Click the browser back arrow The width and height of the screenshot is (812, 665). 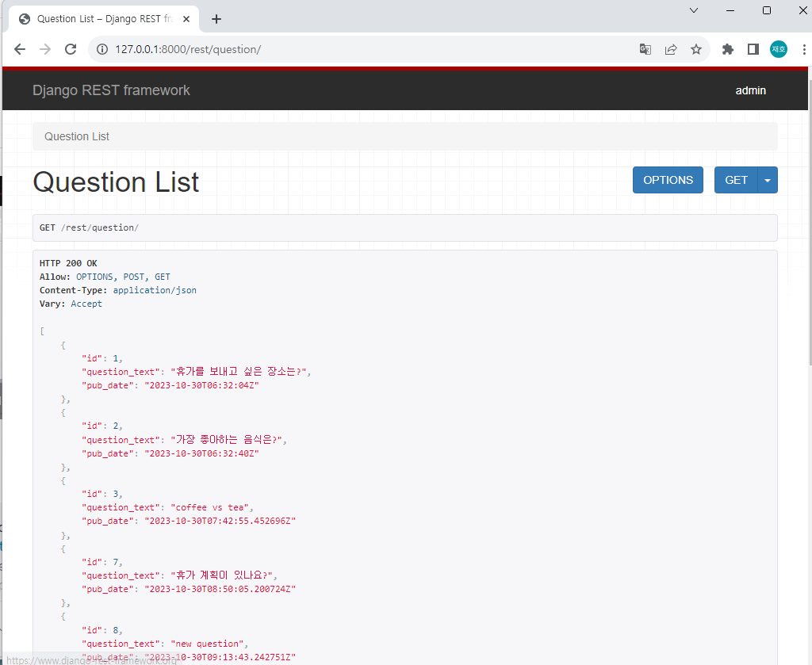click(x=20, y=49)
